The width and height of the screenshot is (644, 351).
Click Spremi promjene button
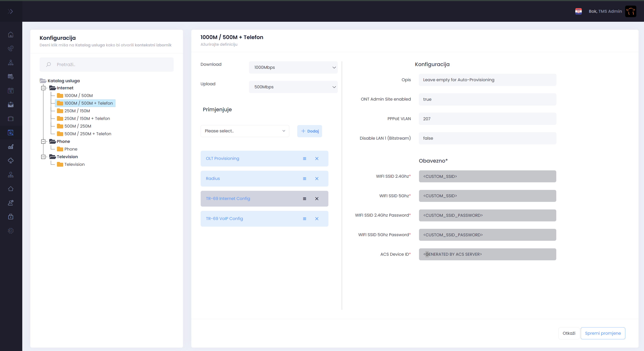point(603,333)
